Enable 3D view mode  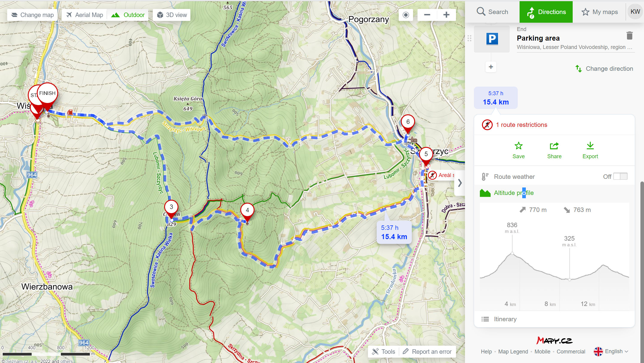(x=172, y=15)
